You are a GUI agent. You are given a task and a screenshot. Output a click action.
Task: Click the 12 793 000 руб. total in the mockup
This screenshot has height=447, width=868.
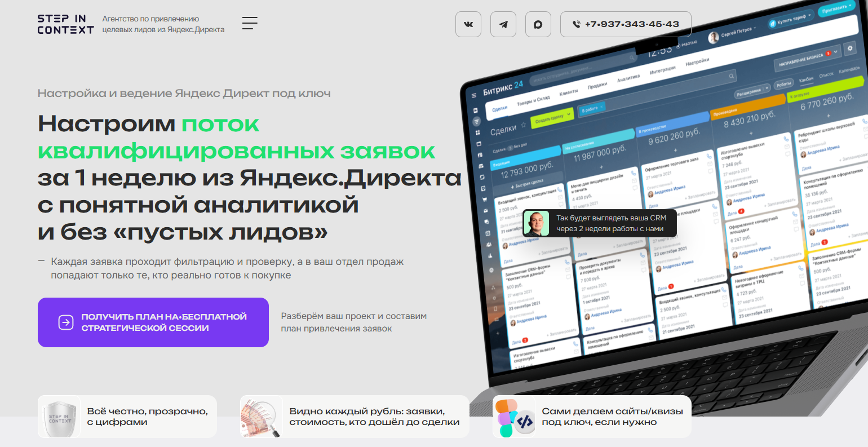pos(526,170)
